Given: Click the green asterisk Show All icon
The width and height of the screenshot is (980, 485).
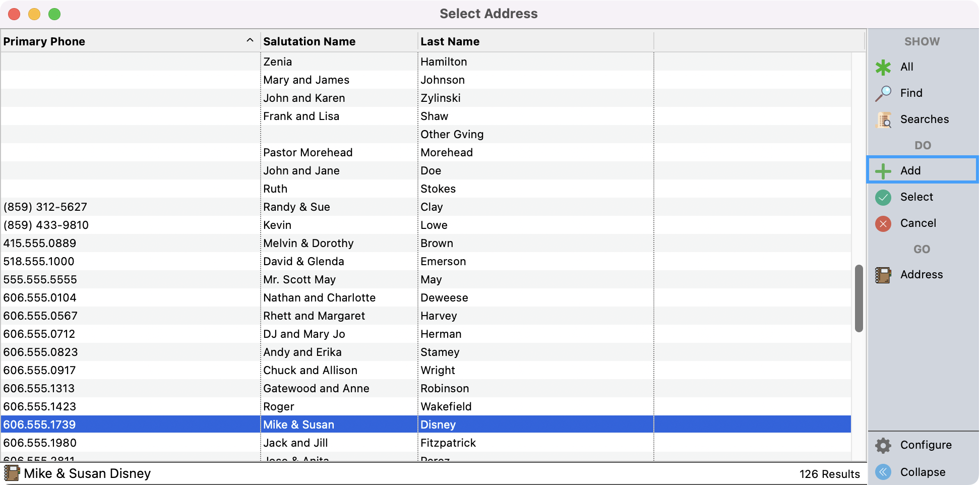Looking at the screenshot, I should tap(883, 67).
